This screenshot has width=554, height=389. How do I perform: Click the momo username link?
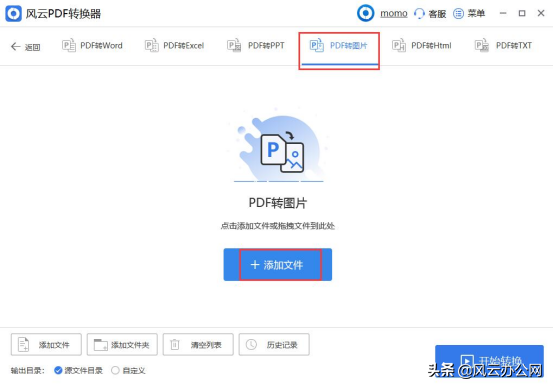[394, 13]
